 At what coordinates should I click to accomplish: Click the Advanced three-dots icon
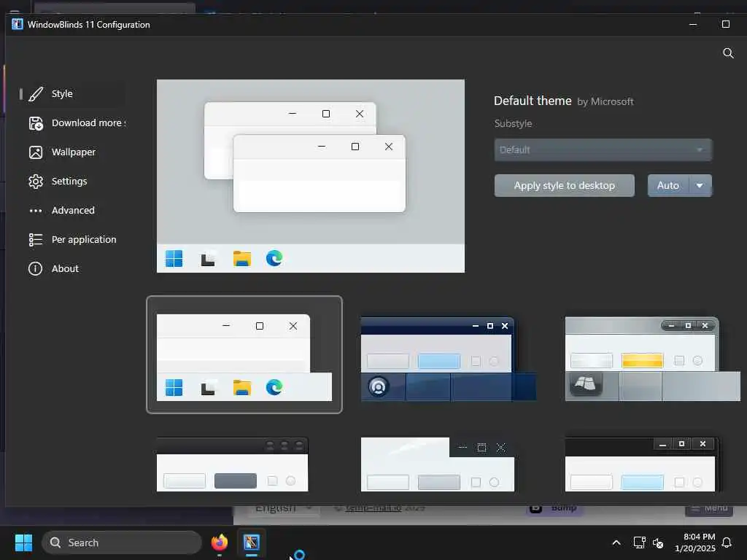(36, 211)
